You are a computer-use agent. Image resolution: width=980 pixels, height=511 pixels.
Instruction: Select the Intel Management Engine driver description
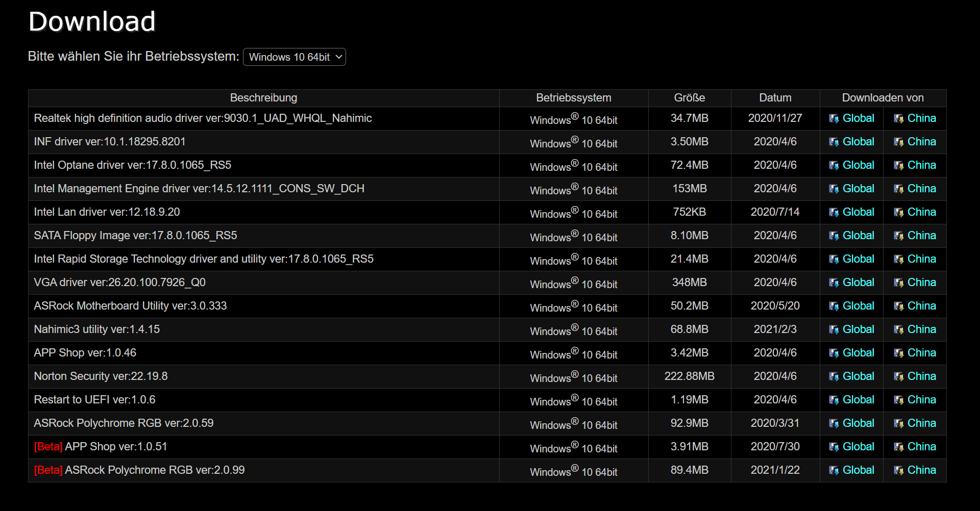[199, 189]
